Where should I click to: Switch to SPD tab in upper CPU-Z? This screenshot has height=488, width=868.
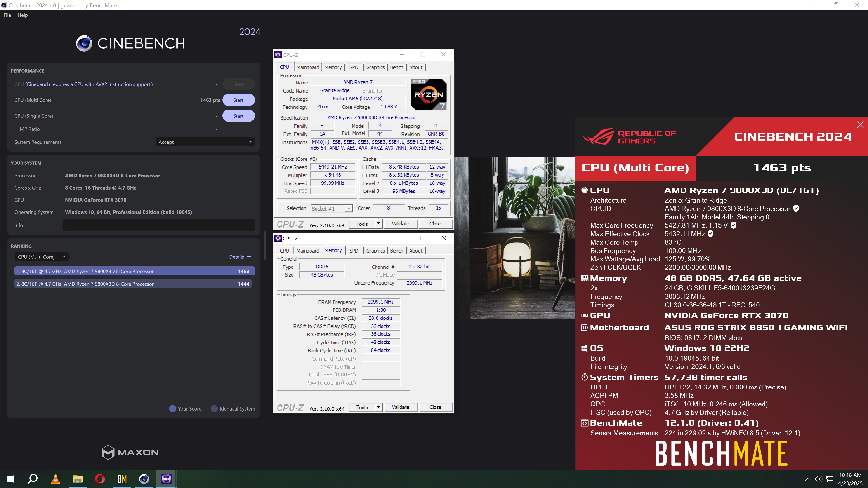tap(354, 67)
